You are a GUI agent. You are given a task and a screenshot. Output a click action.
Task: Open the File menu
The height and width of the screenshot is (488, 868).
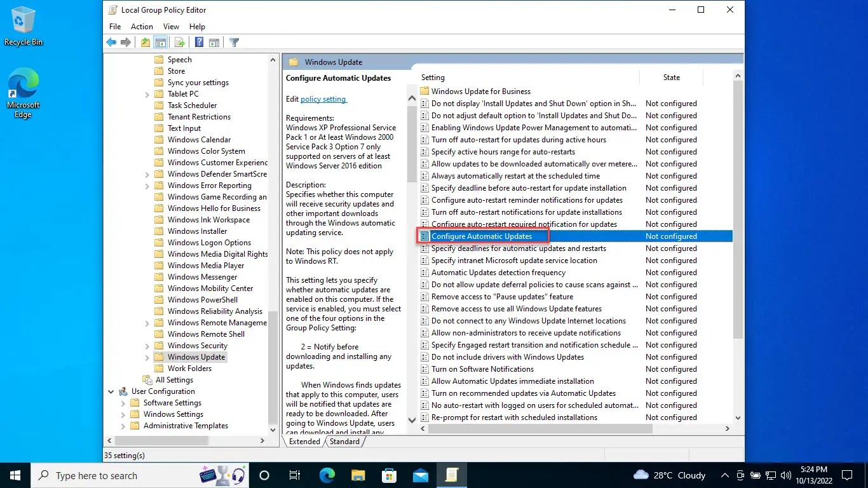tap(115, 27)
